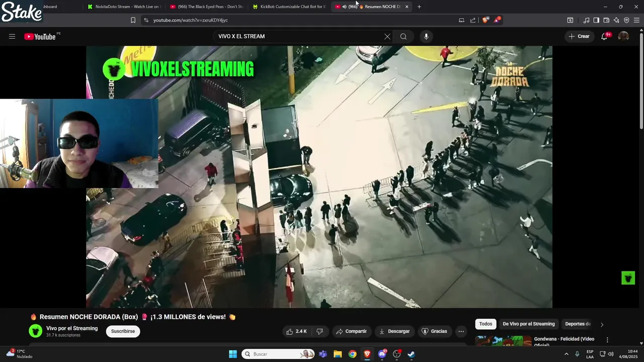Open a new browser tab

pyautogui.click(x=419, y=7)
